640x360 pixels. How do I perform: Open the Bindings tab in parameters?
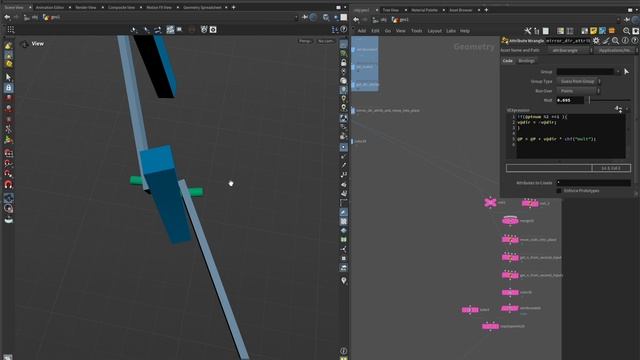tap(526, 60)
